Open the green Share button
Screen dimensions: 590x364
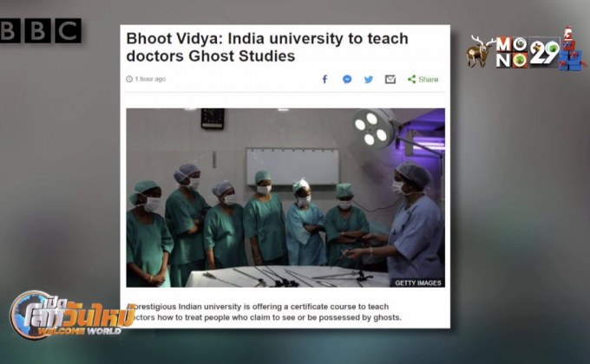pyautogui.click(x=423, y=80)
